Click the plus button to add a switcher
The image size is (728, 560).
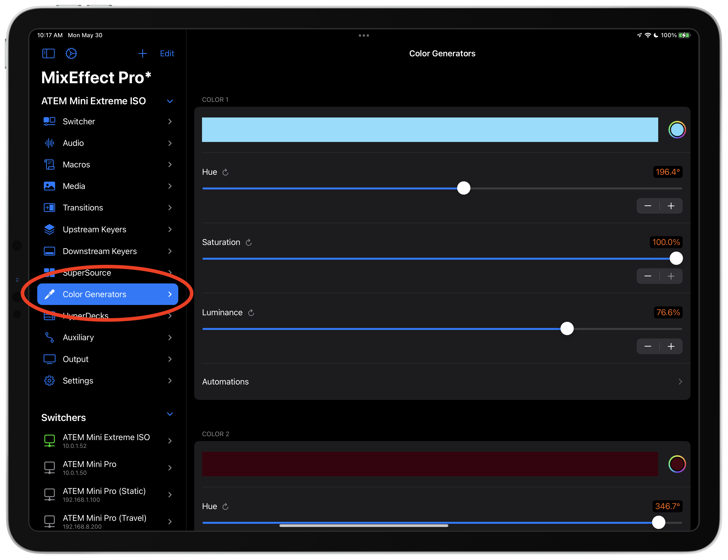143,53
